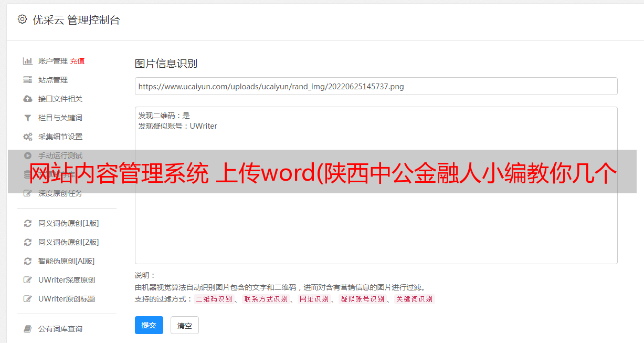This screenshot has height=343, width=644.
Task: Click the book icon for 公有词库查询
Action: 28,329
